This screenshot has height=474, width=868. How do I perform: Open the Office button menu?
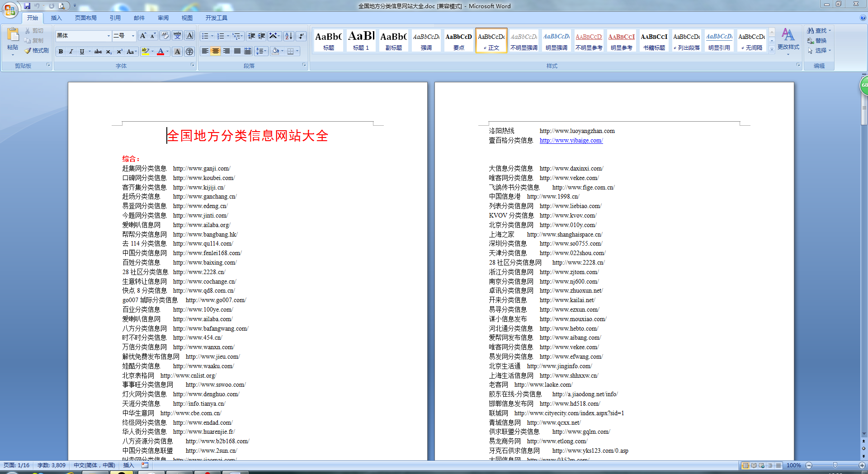pos(10,9)
